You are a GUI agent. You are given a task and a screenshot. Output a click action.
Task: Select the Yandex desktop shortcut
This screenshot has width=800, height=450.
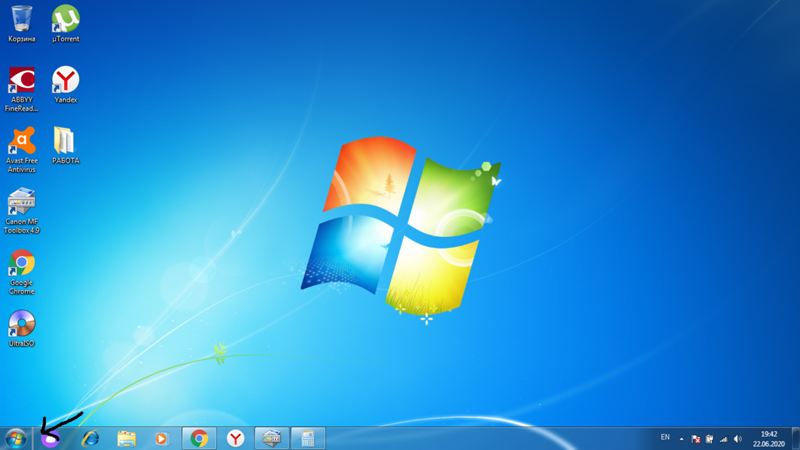pos(65,85)
